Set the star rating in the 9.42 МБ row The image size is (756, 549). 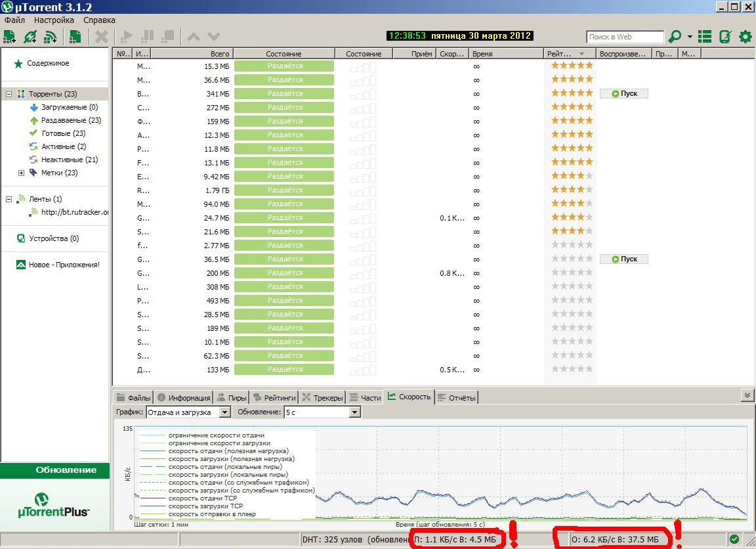click(x=572, y=176)
